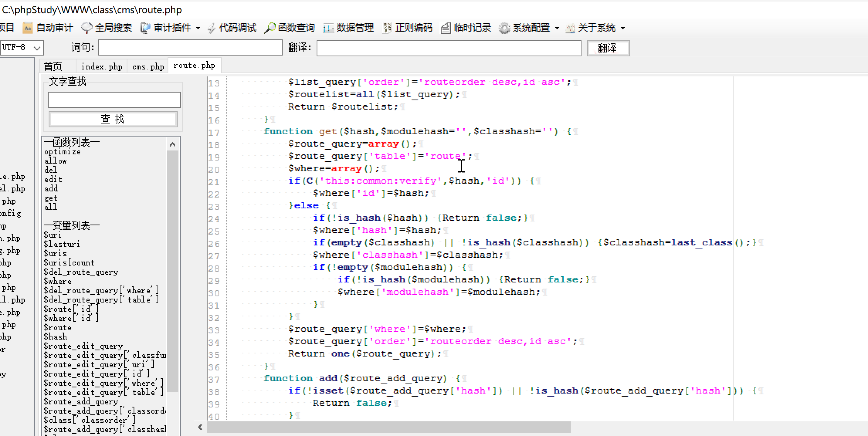Expand 系统配置 dropdown arrow

pos(557,28)
